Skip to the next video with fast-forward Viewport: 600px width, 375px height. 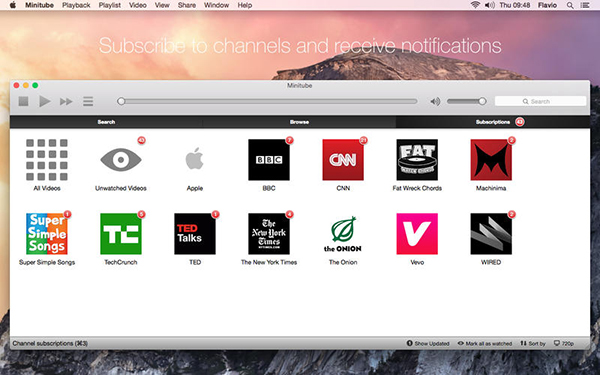(66, 101)
